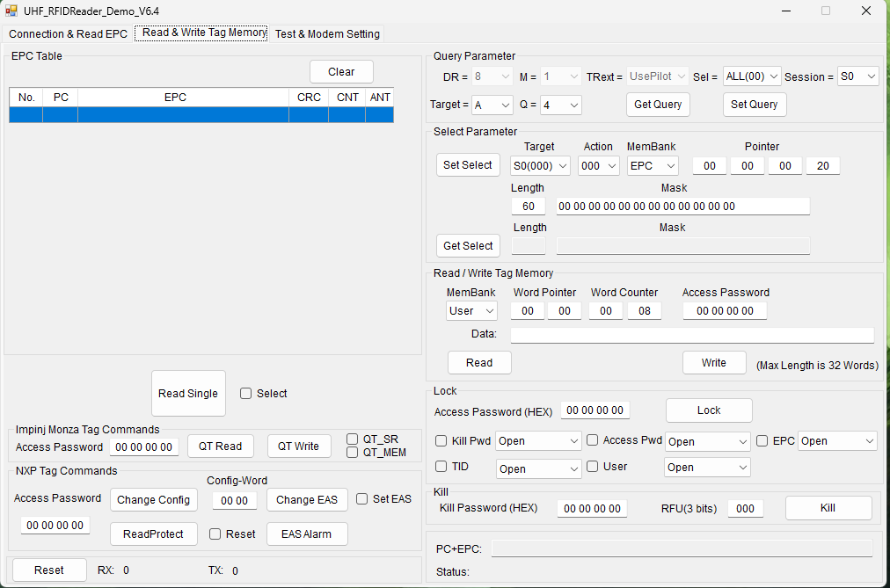Click the NXP Access Password field

[x=55, y=525]
